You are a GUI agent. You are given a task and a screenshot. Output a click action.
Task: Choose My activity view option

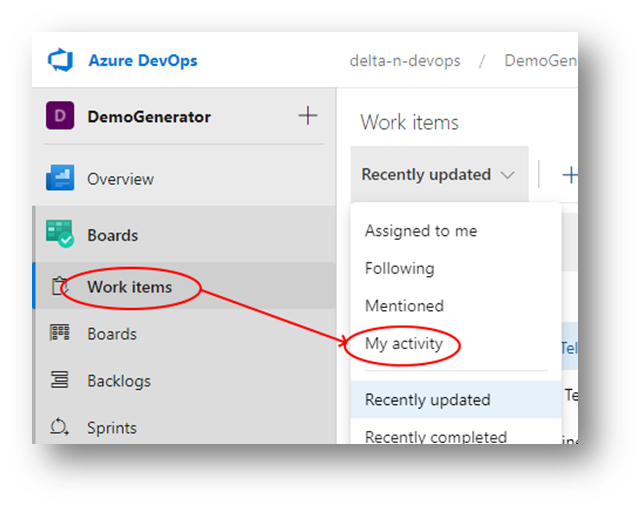[x=404, y=344]
